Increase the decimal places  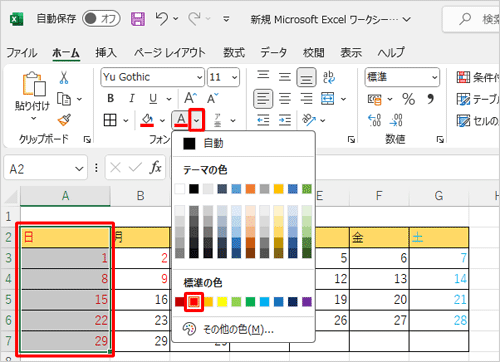point(374,120)
